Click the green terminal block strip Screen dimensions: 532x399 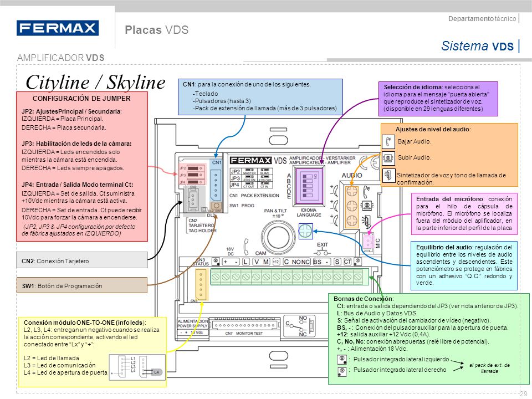click(289, 277)
